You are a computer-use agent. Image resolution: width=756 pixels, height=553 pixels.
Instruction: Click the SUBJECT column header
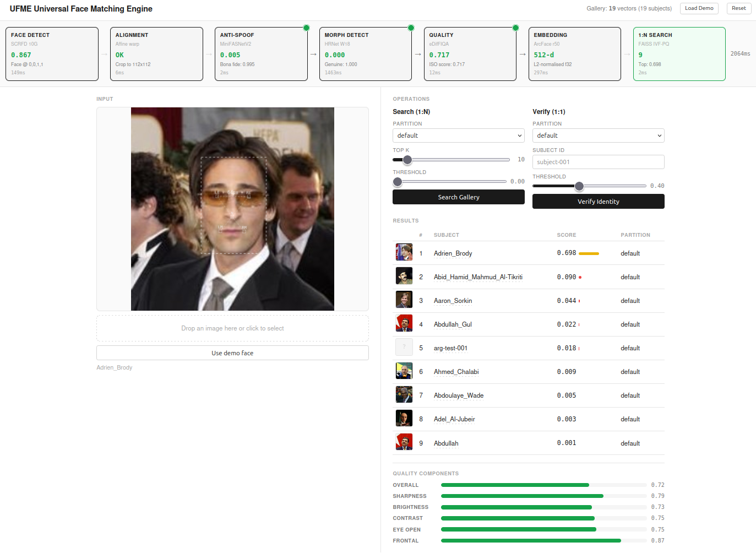446,235
